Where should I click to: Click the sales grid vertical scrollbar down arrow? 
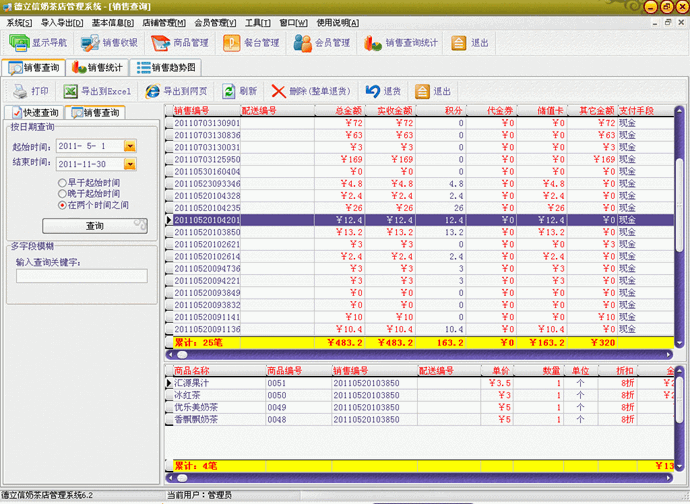[679, 342]
